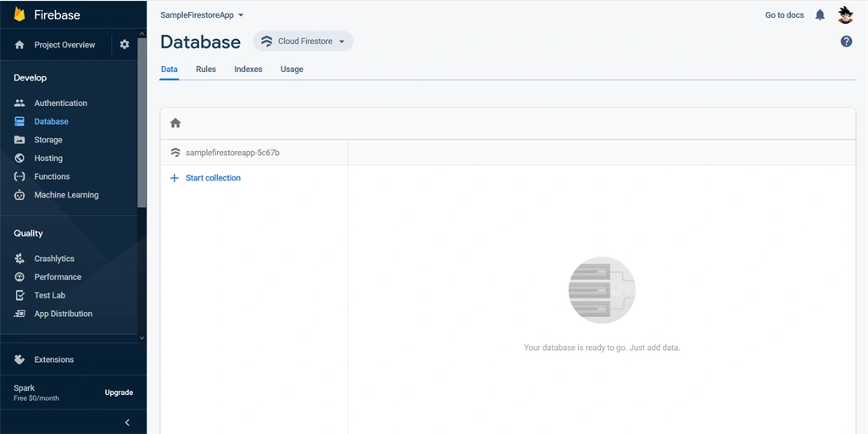This screenshot has height=434, width=868.
Task: Open Performance in the sidebar
Action: point(58,277)
